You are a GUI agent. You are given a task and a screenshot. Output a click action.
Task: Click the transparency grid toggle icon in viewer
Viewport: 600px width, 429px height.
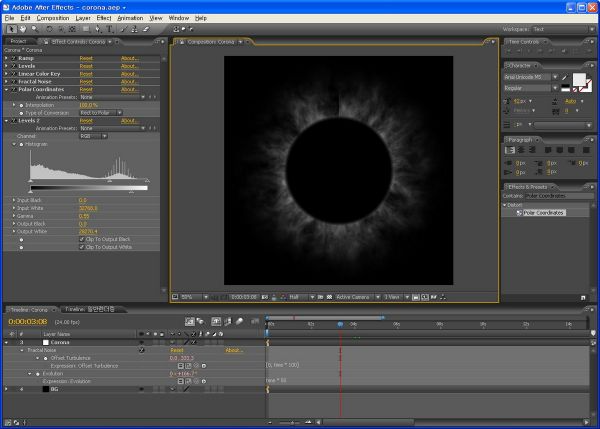[x=329, y=297]
